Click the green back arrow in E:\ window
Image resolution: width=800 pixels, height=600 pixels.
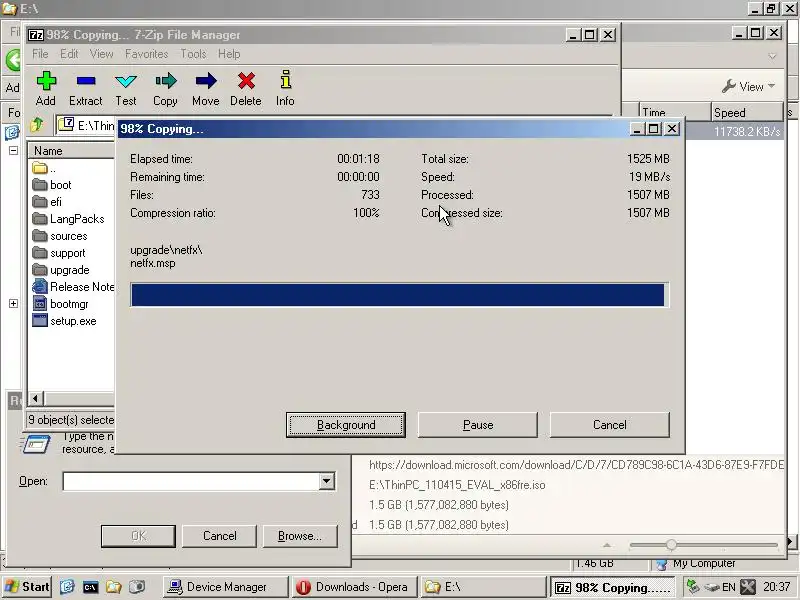tap(13, 60)
